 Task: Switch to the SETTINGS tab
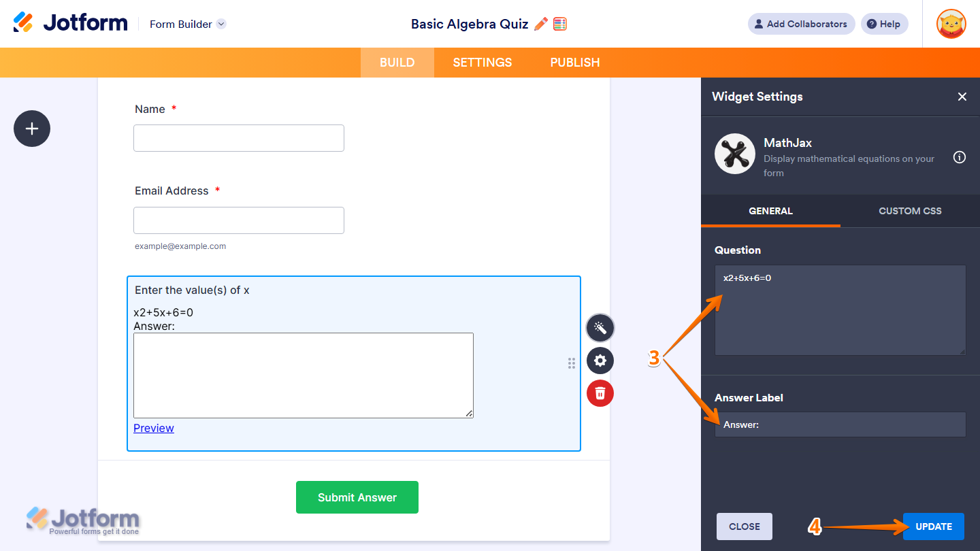click(482, 62)
